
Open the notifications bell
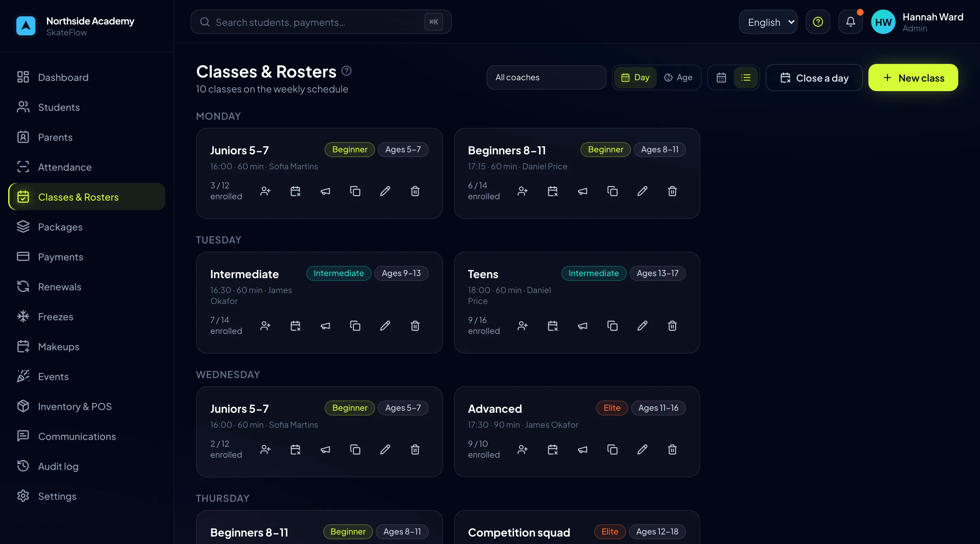[850, 22]
